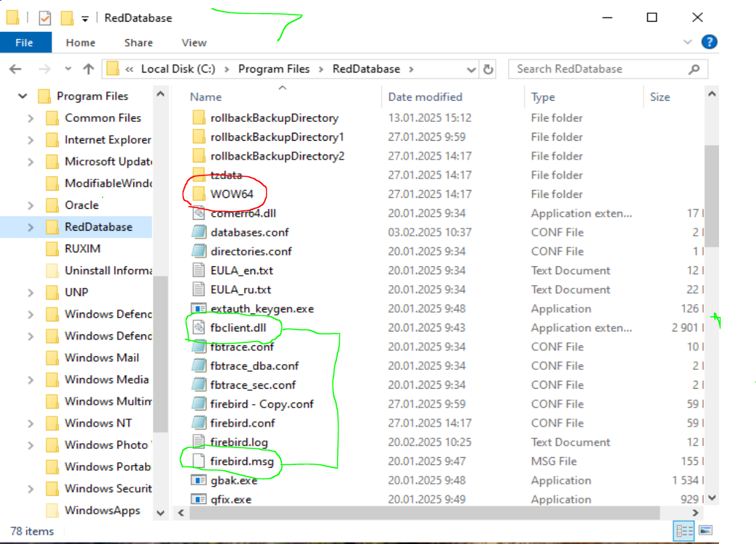Image resolution: width=756 pixels, height=544 pixels.
Task: Go forward with the Forward arrow
Action: pos(44,69)
